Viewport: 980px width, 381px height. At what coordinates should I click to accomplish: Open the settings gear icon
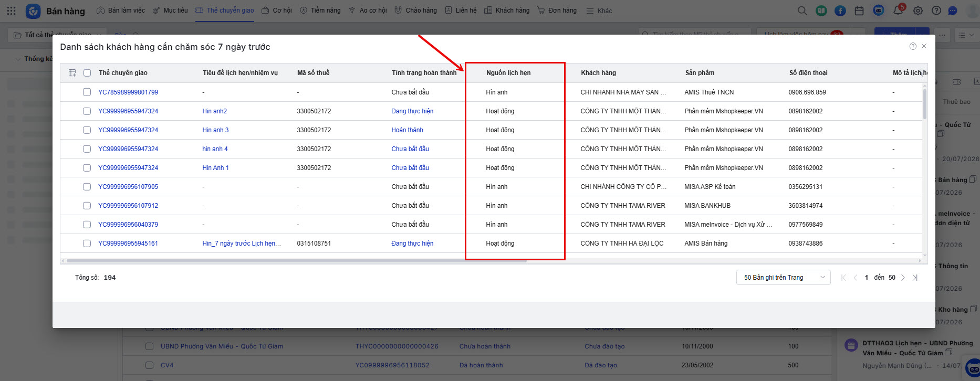[x=918, y=10]
